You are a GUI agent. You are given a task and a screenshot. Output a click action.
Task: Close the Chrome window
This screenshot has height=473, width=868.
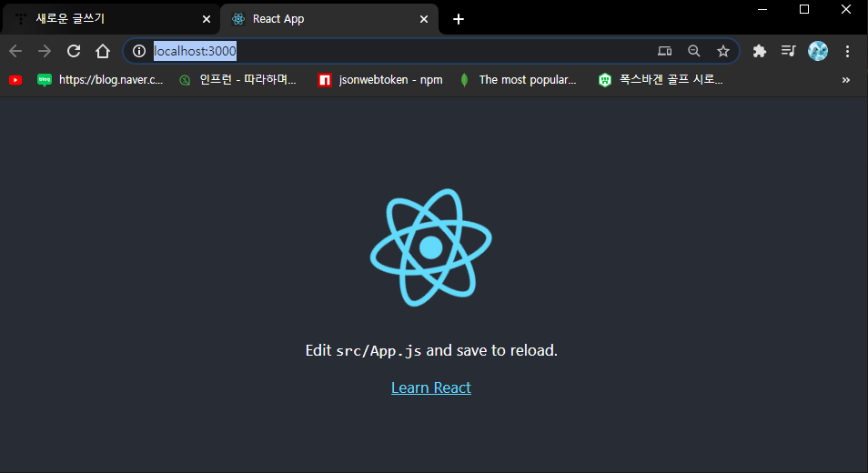[x=846, y=9]
